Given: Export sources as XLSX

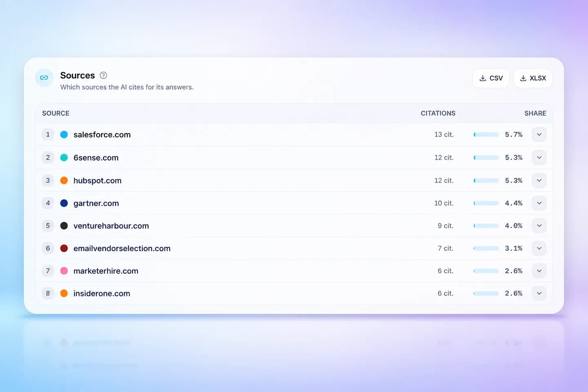Looking at the screenshot, I should [x=533, y=78].
